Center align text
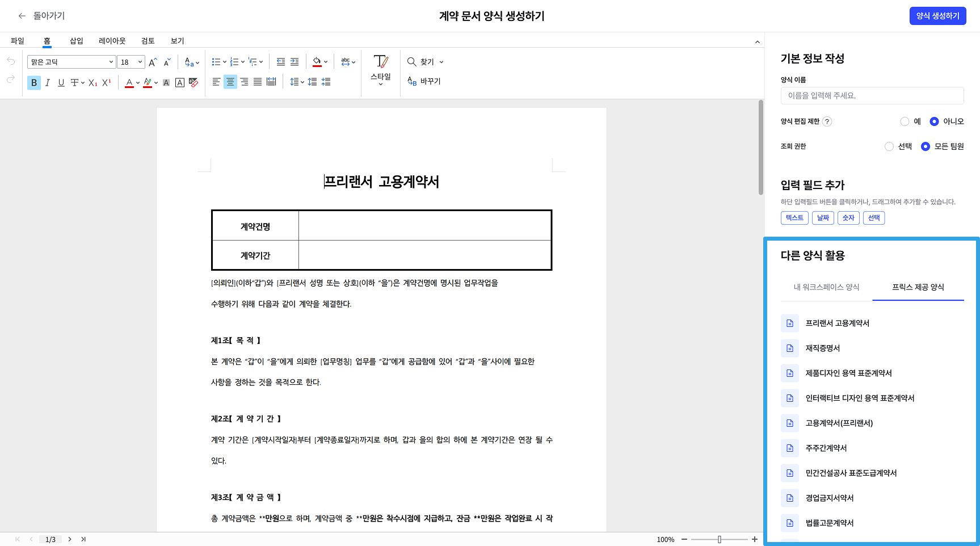This screenshot has height=546, width=980. point(230,82)
